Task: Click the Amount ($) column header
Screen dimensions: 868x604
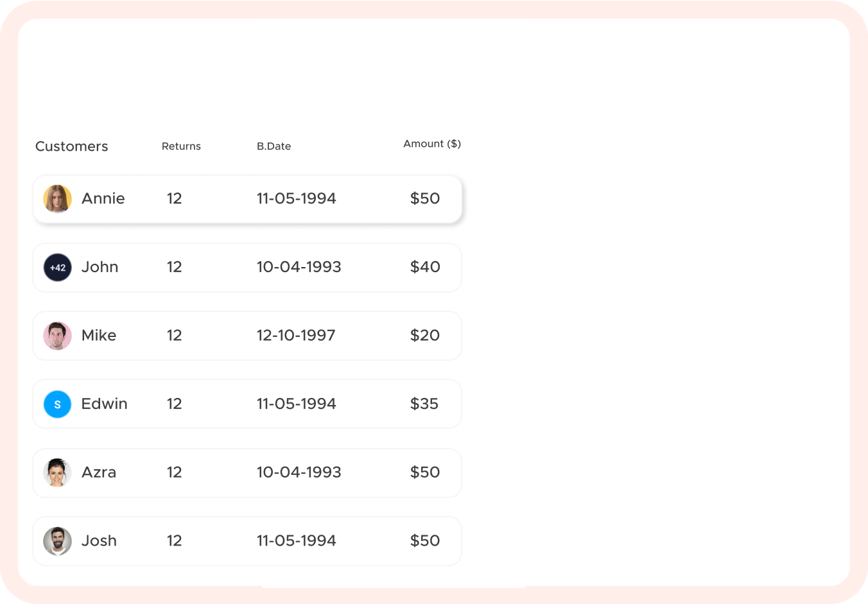Action: click(x=431, y=144)
